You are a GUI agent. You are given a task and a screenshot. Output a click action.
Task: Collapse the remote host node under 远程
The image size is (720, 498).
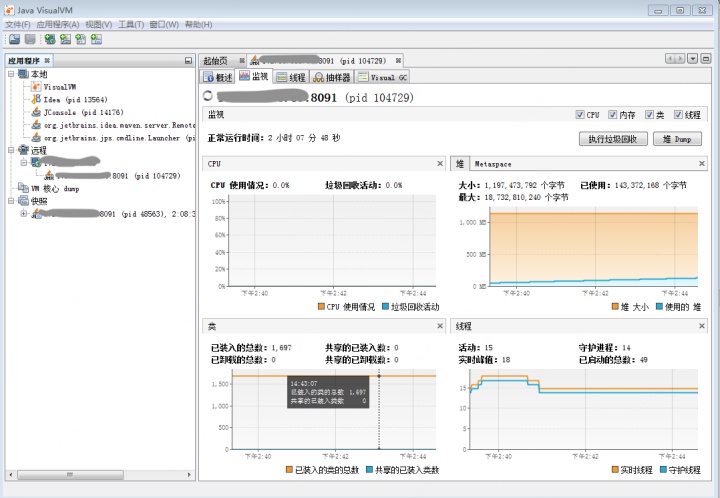(24, 162)
